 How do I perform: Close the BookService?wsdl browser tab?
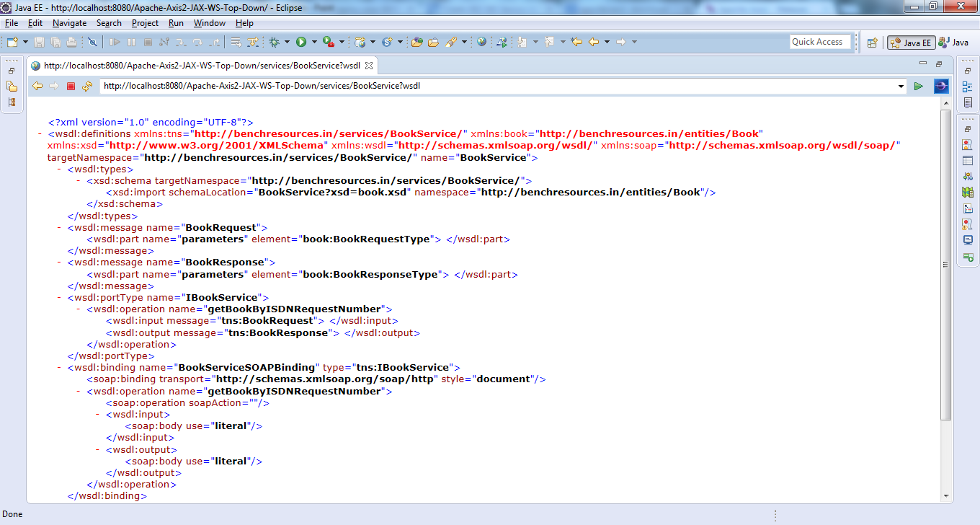[369, 65]
